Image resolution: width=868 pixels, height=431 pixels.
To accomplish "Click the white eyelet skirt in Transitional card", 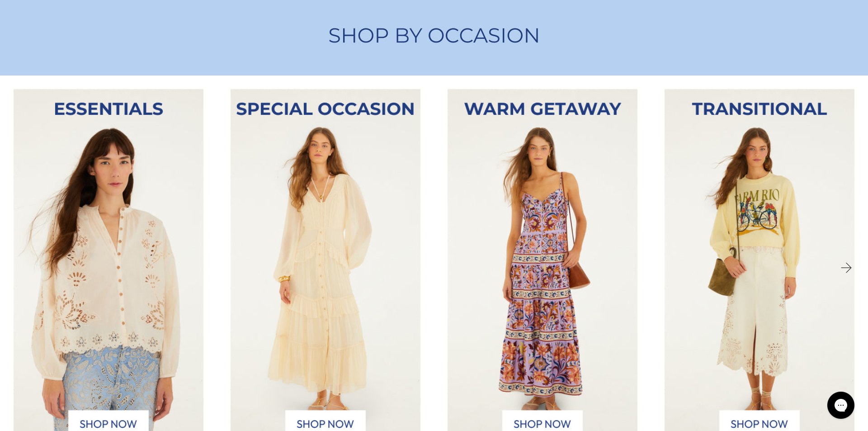I will [755, 312].
